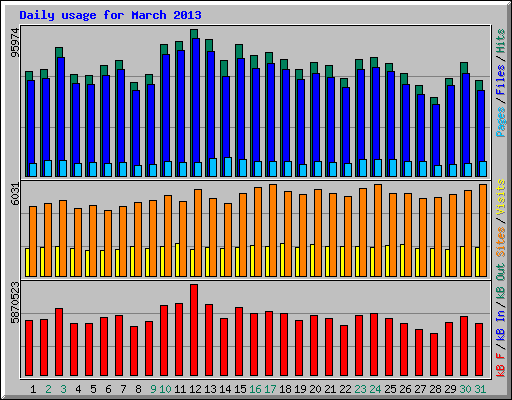Click day label 15 on the x-axis
The width and height of the screenshot is (512, 400).
(x=240, y=389)
